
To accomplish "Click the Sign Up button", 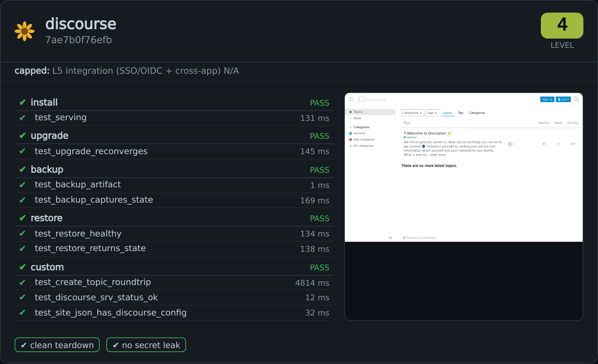I will [x=547, y=99].
